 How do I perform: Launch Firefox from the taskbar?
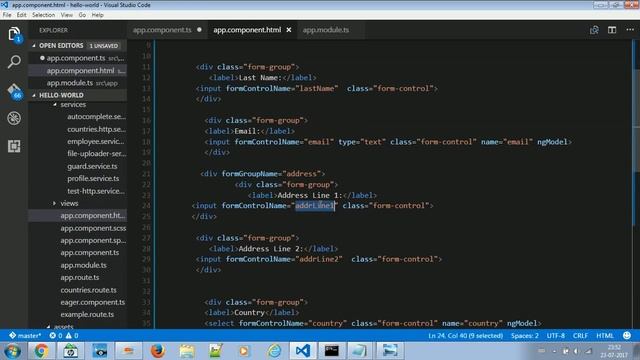pyautogui.click(x=157, y=351)
